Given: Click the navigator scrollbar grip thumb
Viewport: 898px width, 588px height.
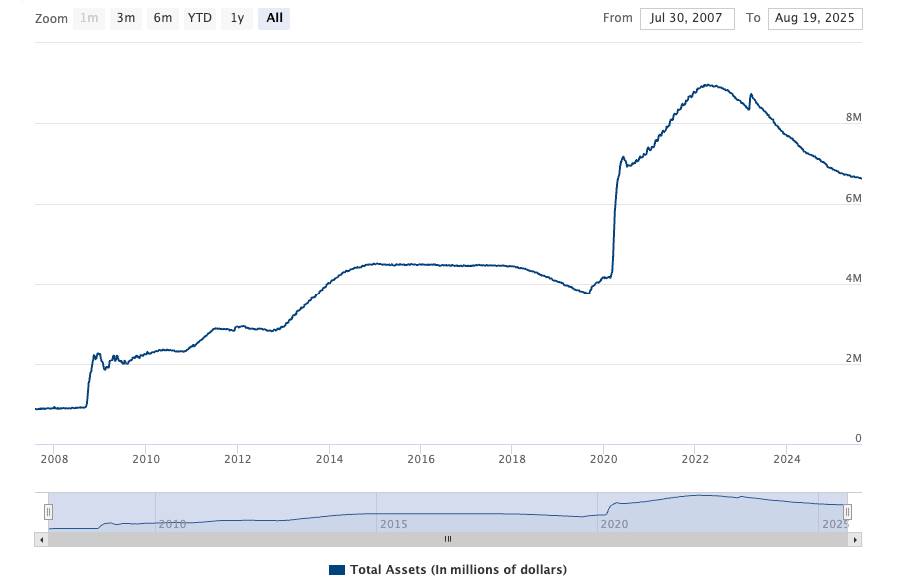Looking at the screenshot, I should tap(448, 539).
